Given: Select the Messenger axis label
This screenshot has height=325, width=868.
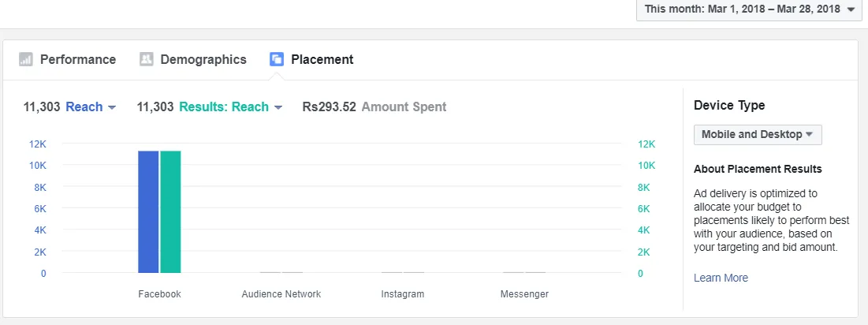Looking at the screenshot, I should [x=524, y=294].
